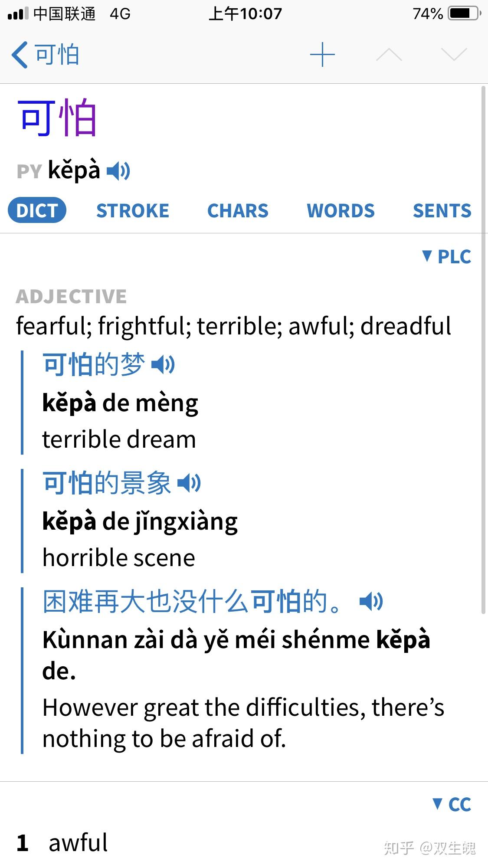Go to next entry with down chevron

pyautogui.click(x=454, y=55)
